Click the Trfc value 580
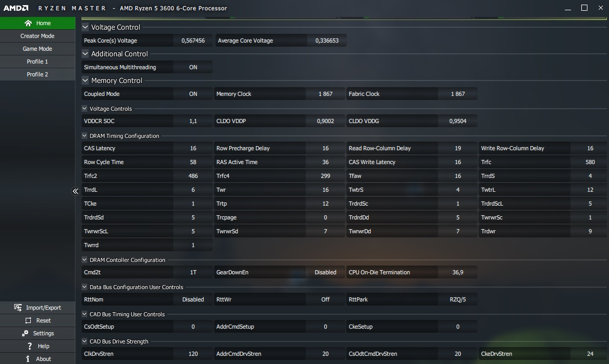Viewport: 609px width, 364px height. pos(590,162)
